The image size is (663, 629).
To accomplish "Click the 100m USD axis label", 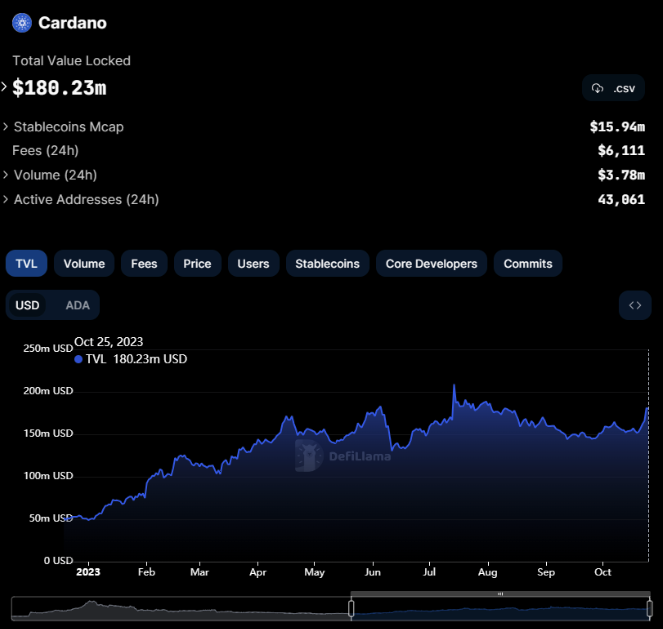I will click(48, 476).
